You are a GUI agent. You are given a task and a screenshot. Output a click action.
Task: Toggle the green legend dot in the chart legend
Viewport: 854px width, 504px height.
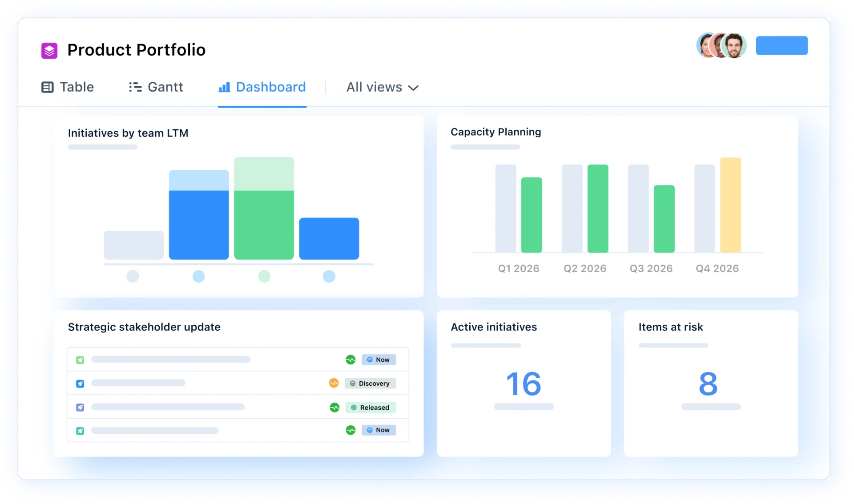[264, 276]
